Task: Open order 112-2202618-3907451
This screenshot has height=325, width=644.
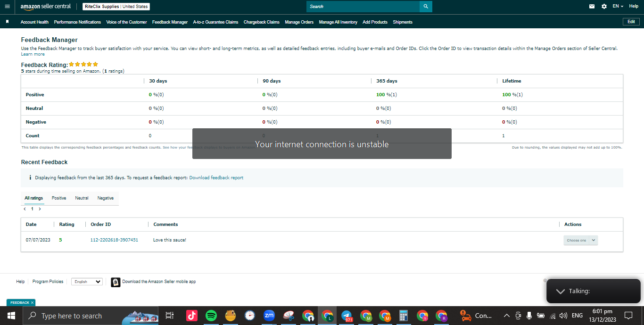Action: coord(114,240)
